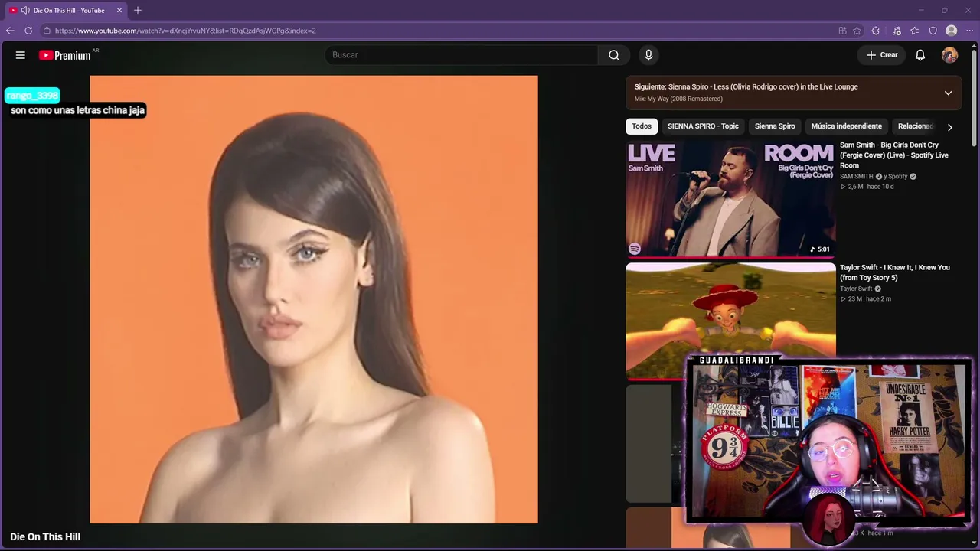
Task: Click the Die On This Hill video title
Action: pos(45,536)
